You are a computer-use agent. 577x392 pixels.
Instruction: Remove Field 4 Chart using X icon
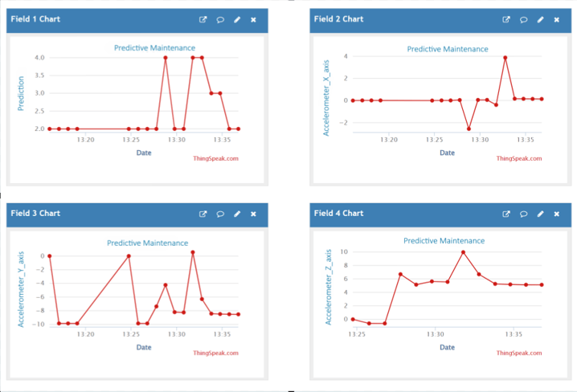[556, 214]
